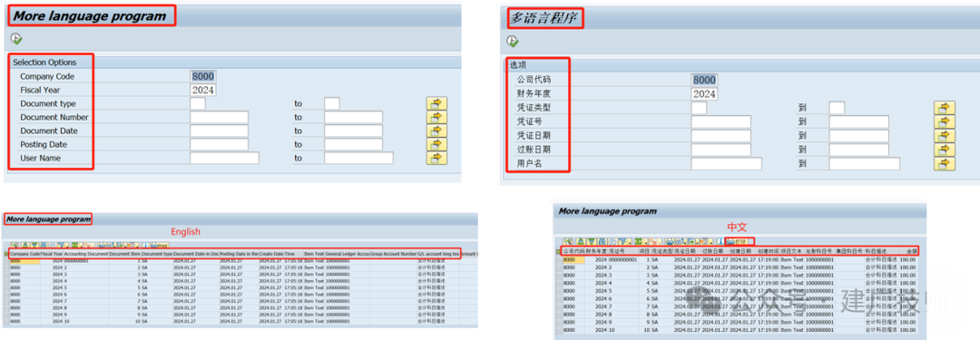The image size is (980, 340).
Task: Open multiple selection arrow for 凭证类型
Action: 945,108
